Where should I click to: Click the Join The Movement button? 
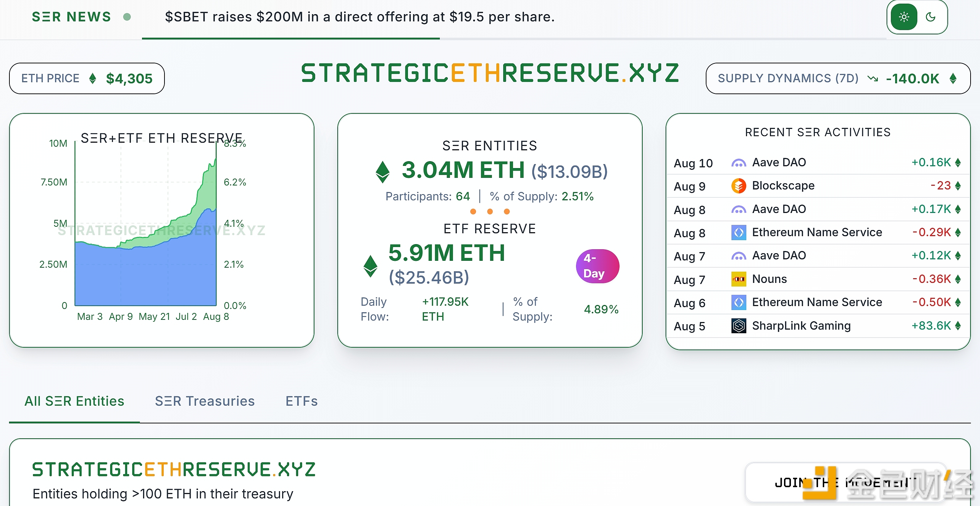845,482
